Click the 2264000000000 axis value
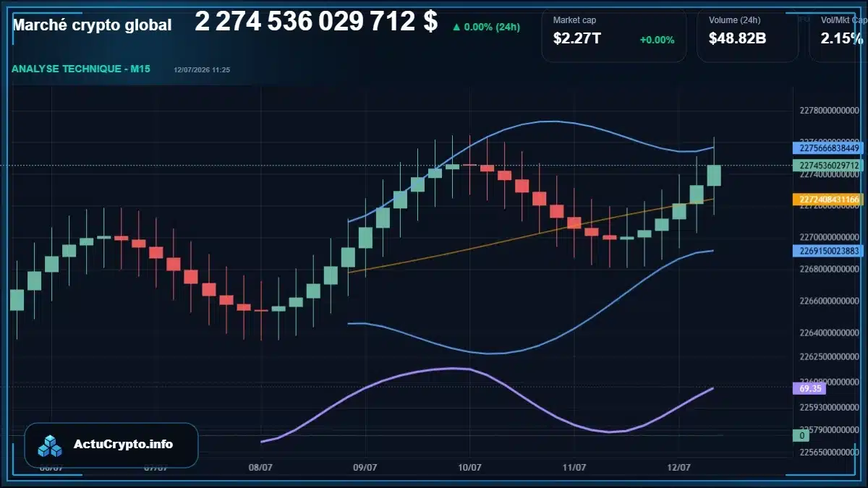The width and height of the screenshot is (868, 488). pyautogui.click(x=829, y=333)
